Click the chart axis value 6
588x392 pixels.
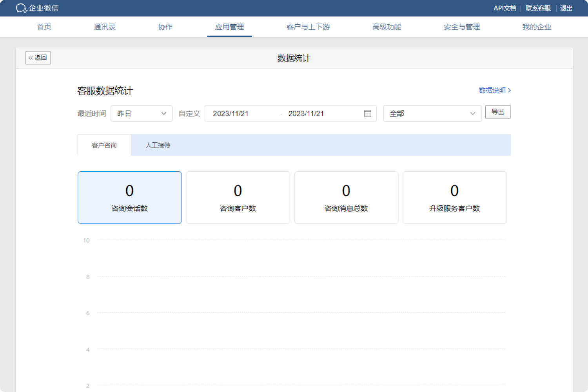coord(88,313)
